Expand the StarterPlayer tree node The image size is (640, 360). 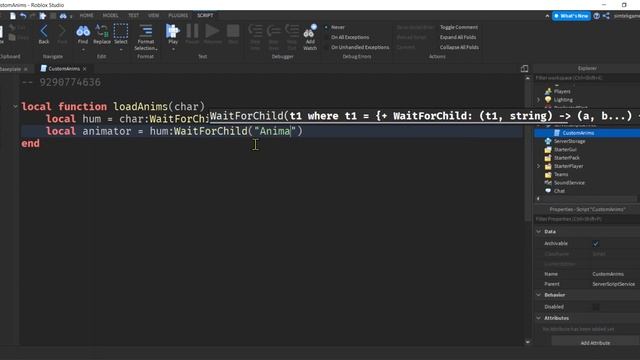point(538,166)
